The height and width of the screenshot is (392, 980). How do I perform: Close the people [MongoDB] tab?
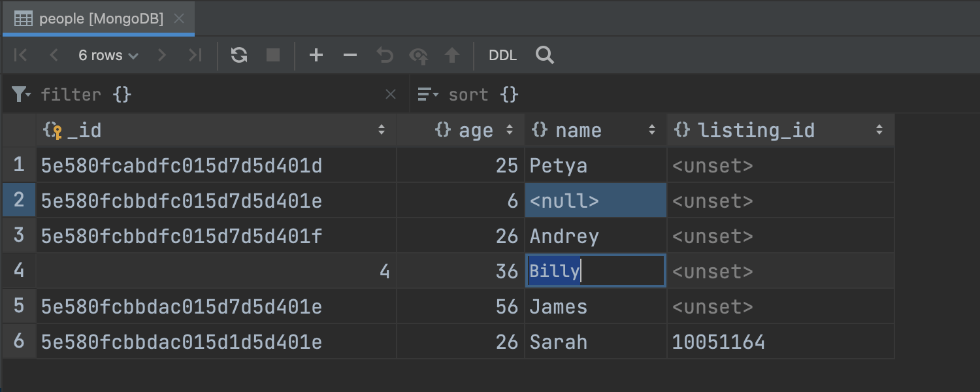tap(179, 19)
